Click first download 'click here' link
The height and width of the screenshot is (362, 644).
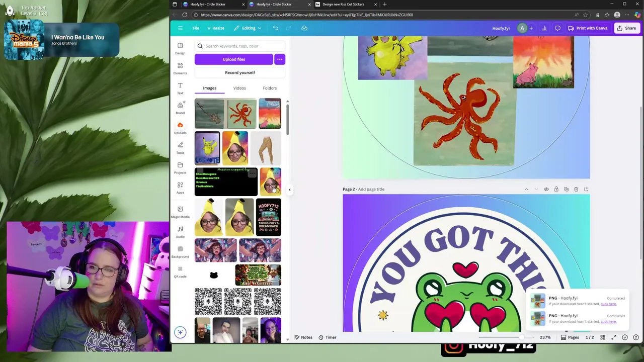[608, 304]
